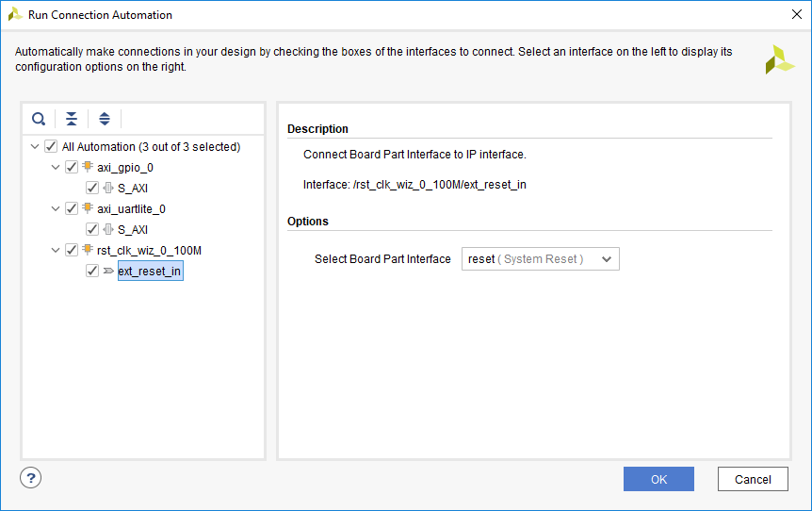812x511 pixels.
Task: Select the rst_clk_wiz_0_100M tree item label
Action: pyautogui.click(x=149, y=251)
